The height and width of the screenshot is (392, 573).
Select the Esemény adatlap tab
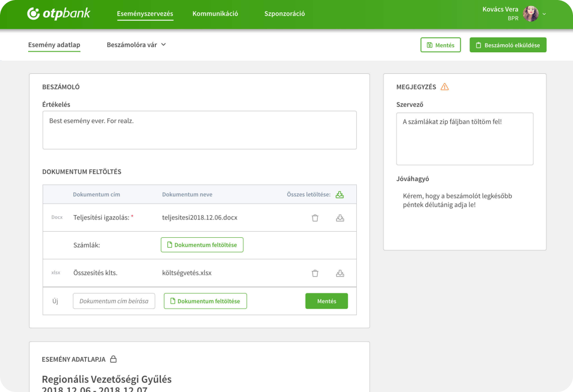click(54, 45)
